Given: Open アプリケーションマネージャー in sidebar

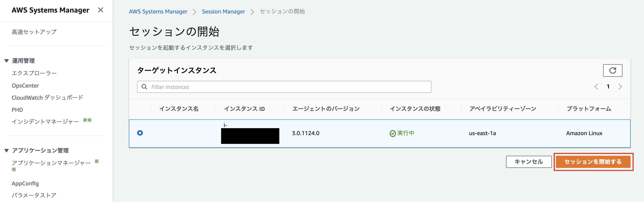Looking at the screenshot, I should (51, 163).
